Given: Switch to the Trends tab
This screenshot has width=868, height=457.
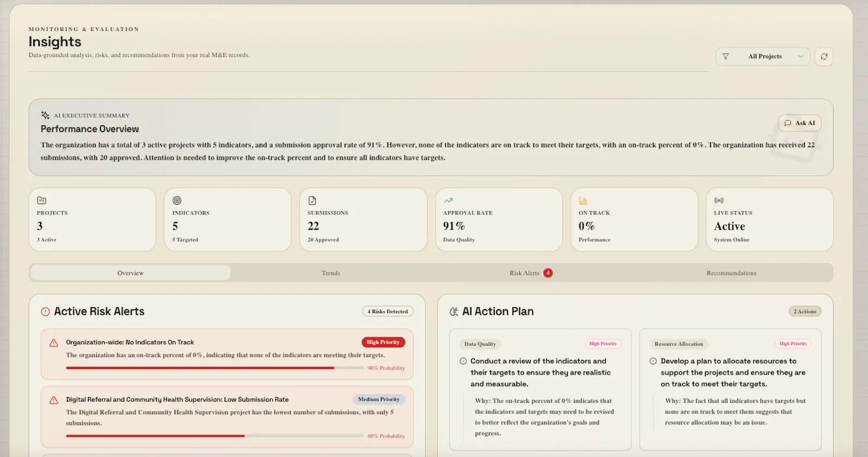Looking at the screenshot, I should [x=331, y=273].
